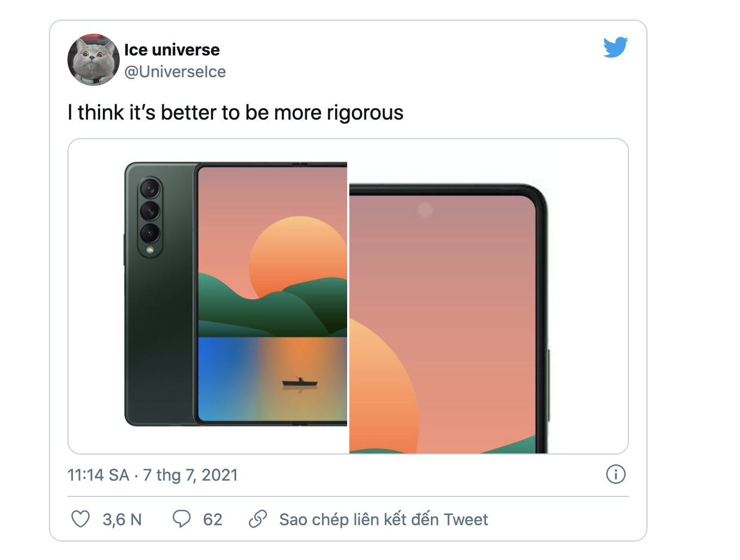The width and height of the screenshot is (740, 560).
Task: Click the boat silhouette on the phone wallpaper
Action: point(299,383)
